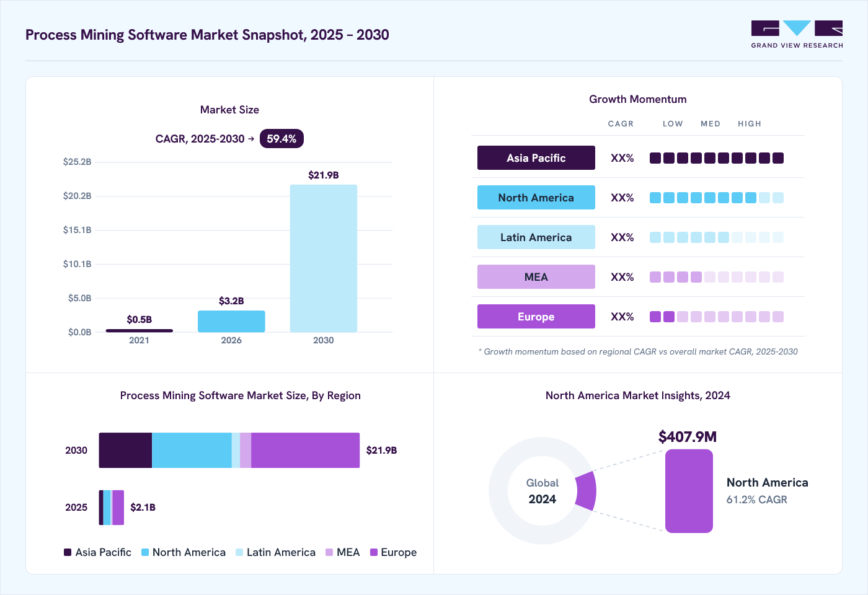868x595 pixels.
Task: Click Europe momentum indicator squares
Action: tap(717, 317)
